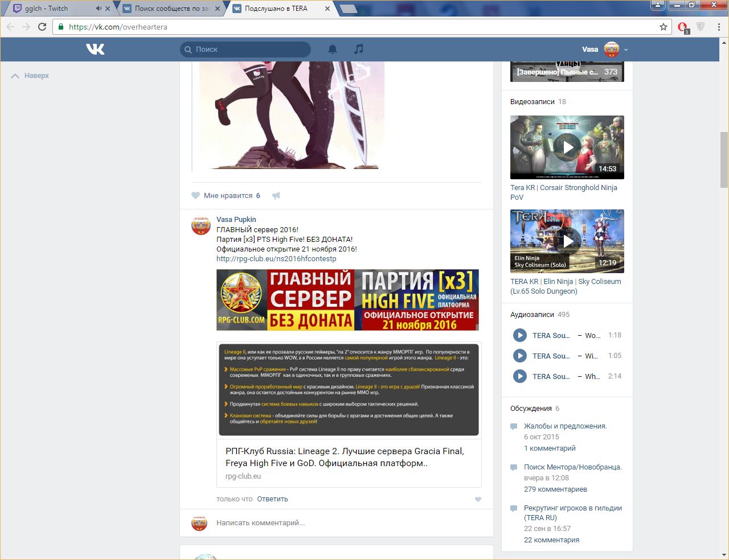Open the Рекрутинг игроков в гильдии discussion
This screenshot has width=729, height=560.
click(x=573, y=513)
